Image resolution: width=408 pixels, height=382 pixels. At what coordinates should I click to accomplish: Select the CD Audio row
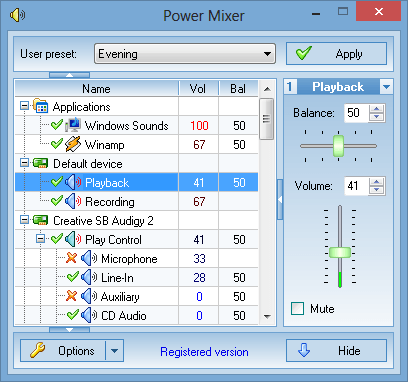(x=137, y=315)
